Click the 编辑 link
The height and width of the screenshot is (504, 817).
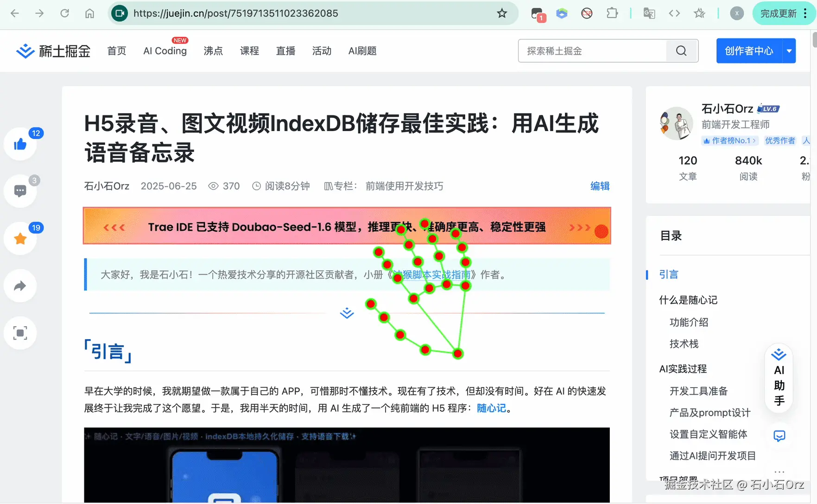(x=600, y=186)
